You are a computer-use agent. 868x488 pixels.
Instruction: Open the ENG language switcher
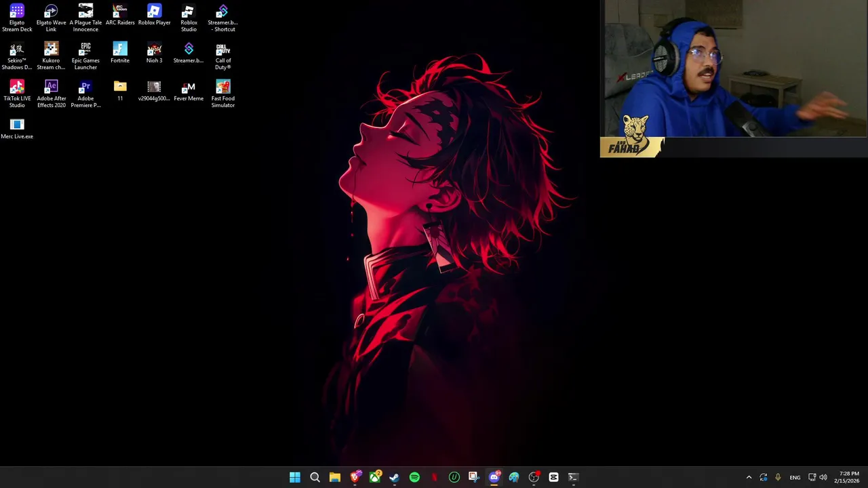pos(795,477)
